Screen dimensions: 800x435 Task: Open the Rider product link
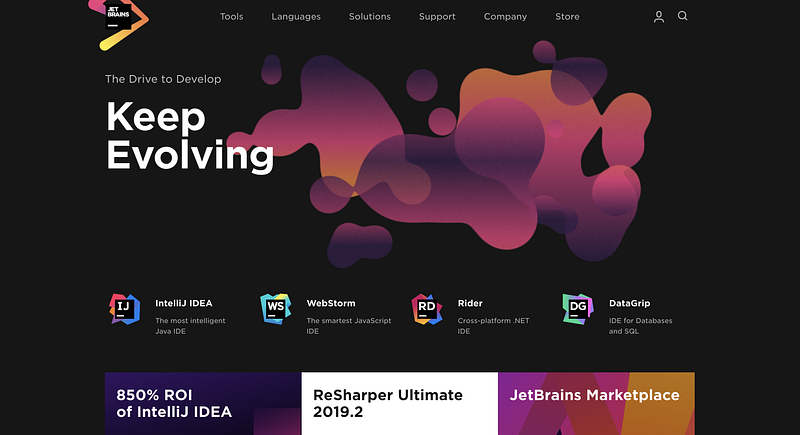(470, 303)
